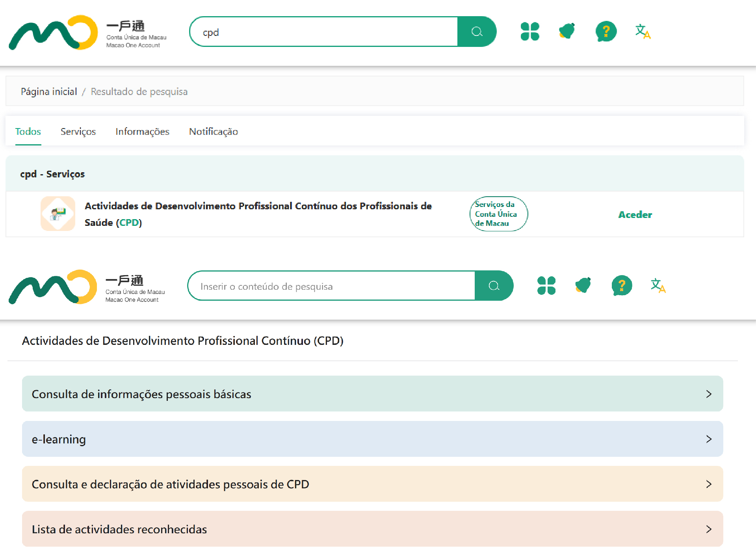Select the Notificação tab
This screenshot has width=756, height=551.
213,132
